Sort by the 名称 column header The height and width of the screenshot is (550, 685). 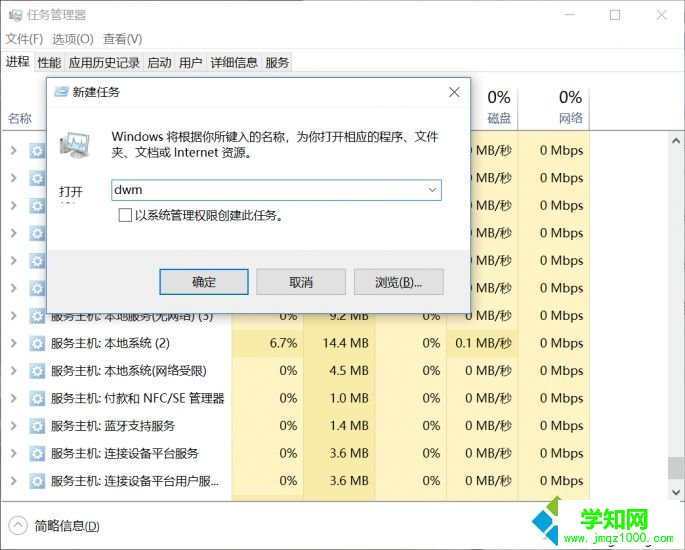20,118
